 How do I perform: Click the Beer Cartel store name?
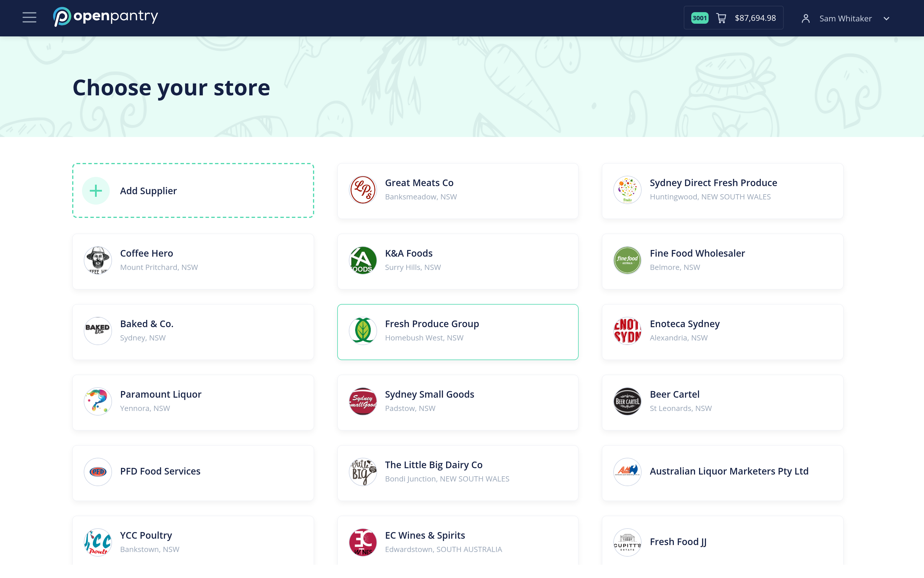675,394
